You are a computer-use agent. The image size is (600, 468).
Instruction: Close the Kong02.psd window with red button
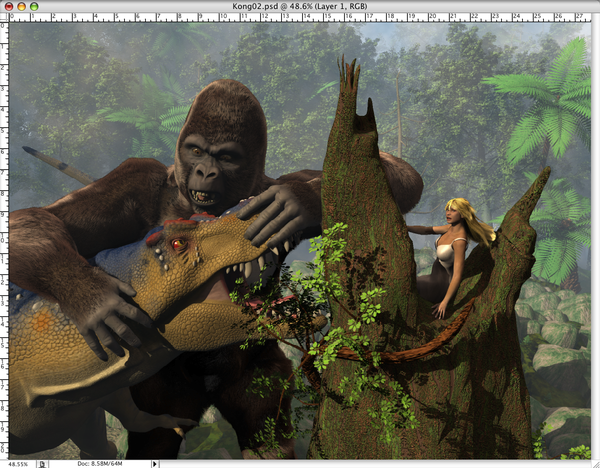[x=8, y=6]
